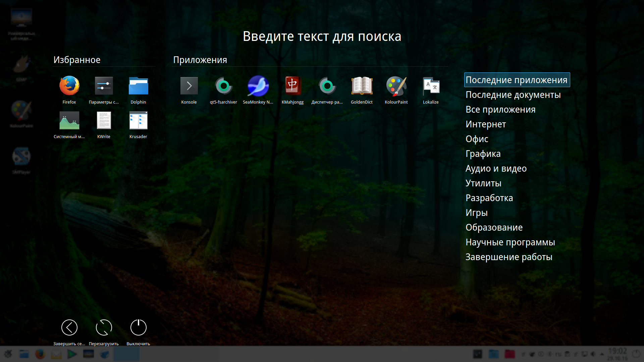Image resolution: width=644 pixels, height=362 pixels.
Task: Choose the Графика category
Action: pos(483,154)
